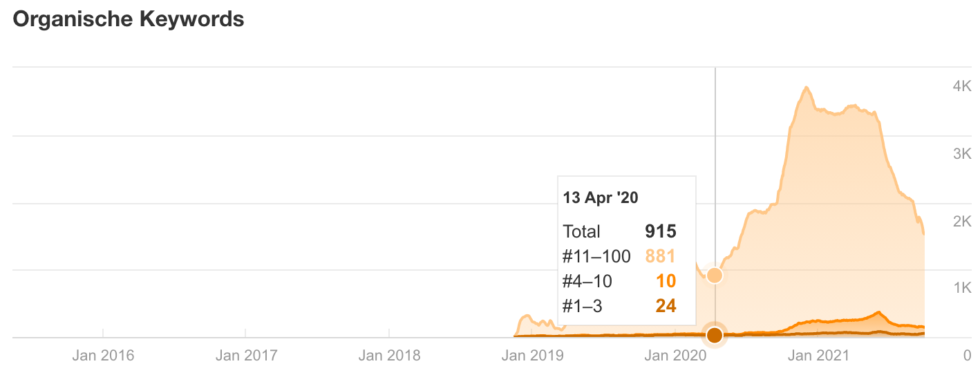This screenshot has height=366, width=980.
Task: Click the zero y-axis label
Action: (968, 356)
